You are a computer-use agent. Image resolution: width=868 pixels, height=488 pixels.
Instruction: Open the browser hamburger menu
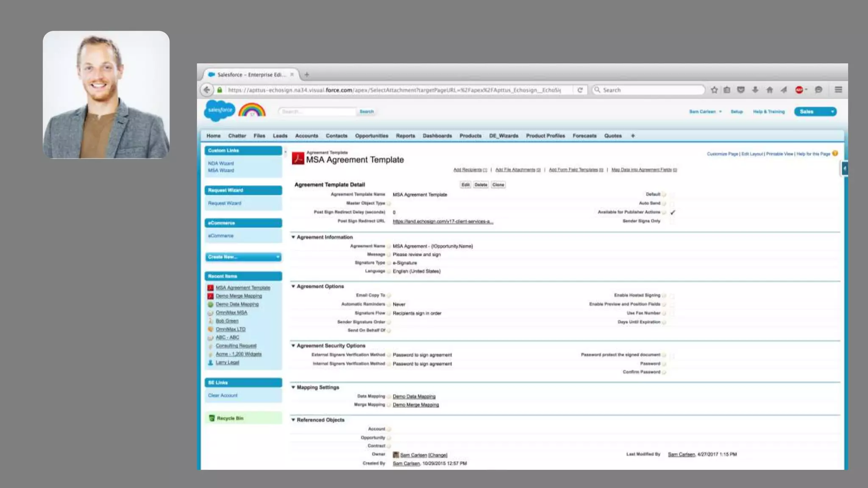coord(838,90)
